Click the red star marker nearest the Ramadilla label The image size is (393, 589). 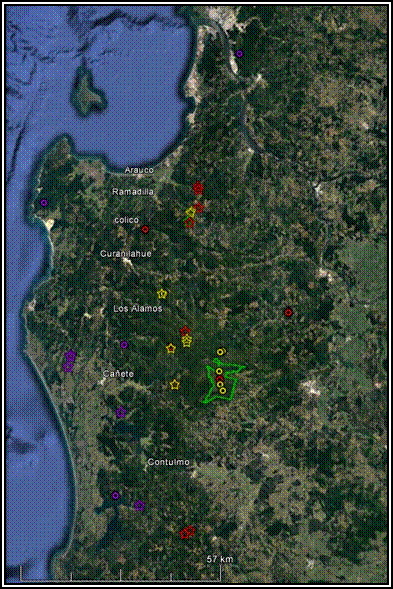(198, 187)
